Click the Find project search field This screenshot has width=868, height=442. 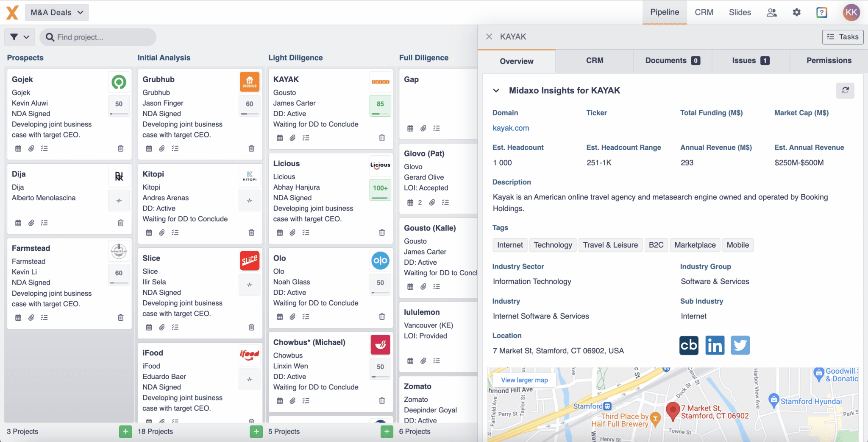click(98, 37)
